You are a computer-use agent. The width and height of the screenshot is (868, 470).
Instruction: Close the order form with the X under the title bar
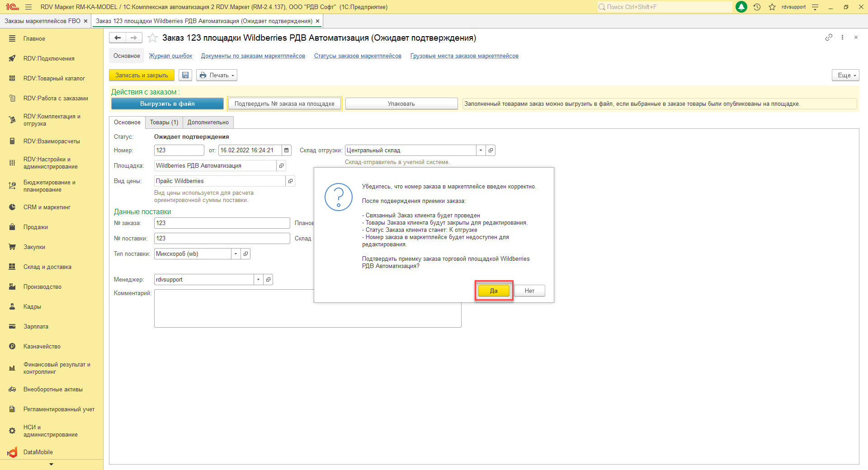(856, 38)
